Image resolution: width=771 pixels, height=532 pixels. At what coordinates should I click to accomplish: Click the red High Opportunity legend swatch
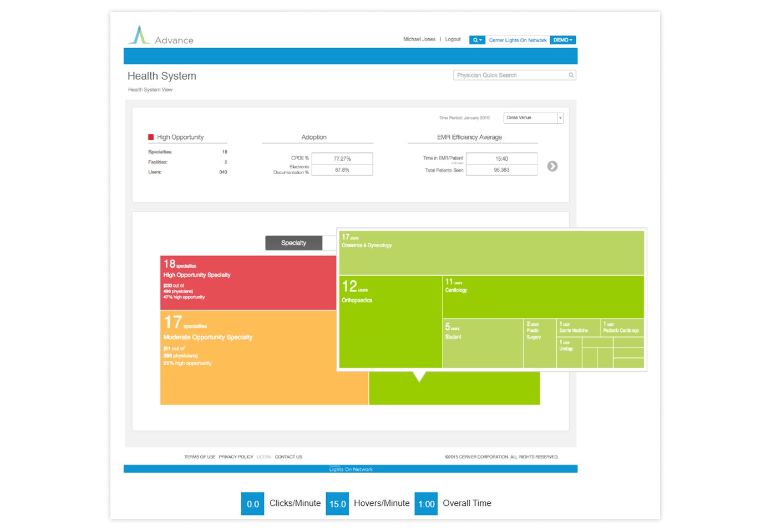click(150, 136)
